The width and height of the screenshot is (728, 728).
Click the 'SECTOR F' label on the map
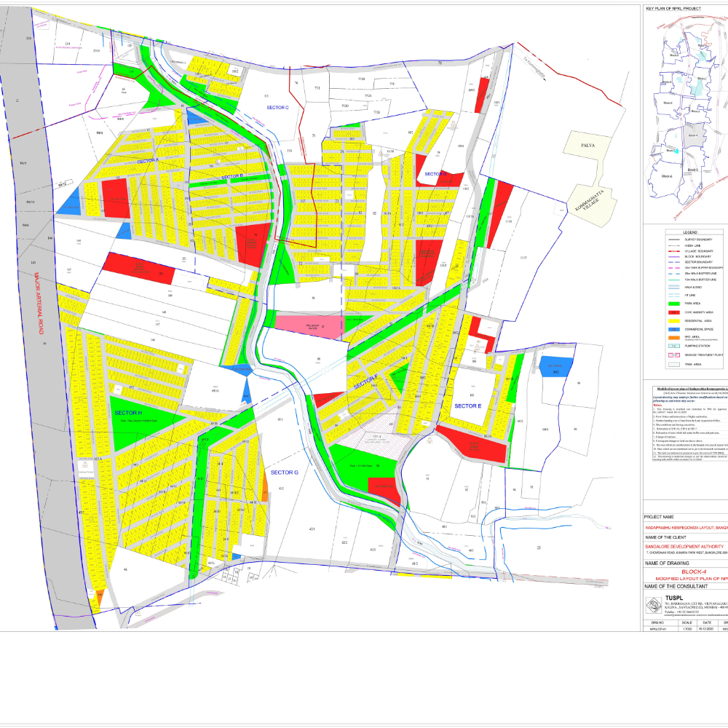click(x=366, y=382)
